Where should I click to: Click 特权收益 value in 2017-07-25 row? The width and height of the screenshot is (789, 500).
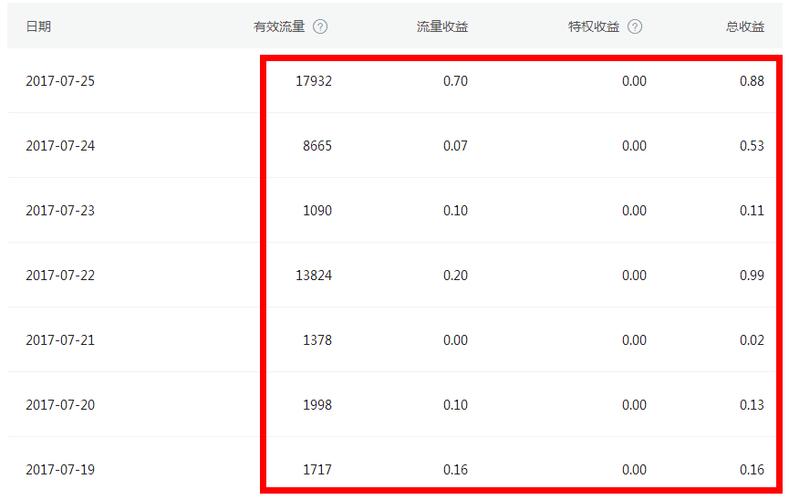point(634,81)
